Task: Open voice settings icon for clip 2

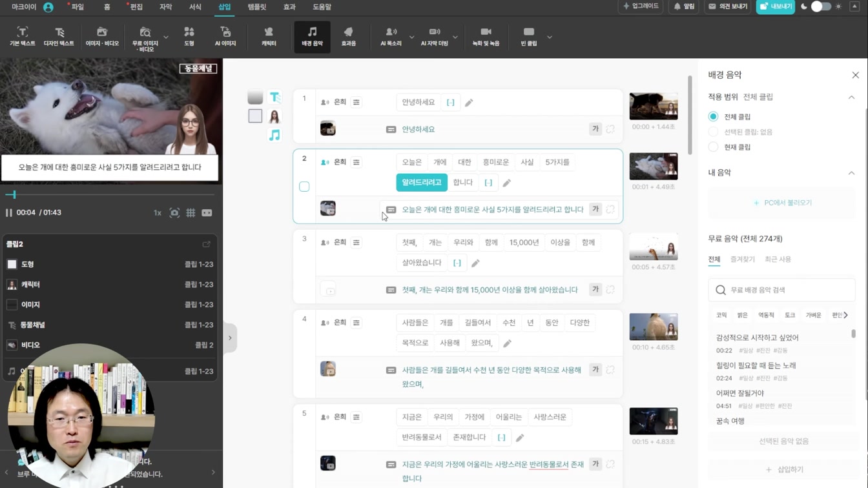Action: [356, 162]
